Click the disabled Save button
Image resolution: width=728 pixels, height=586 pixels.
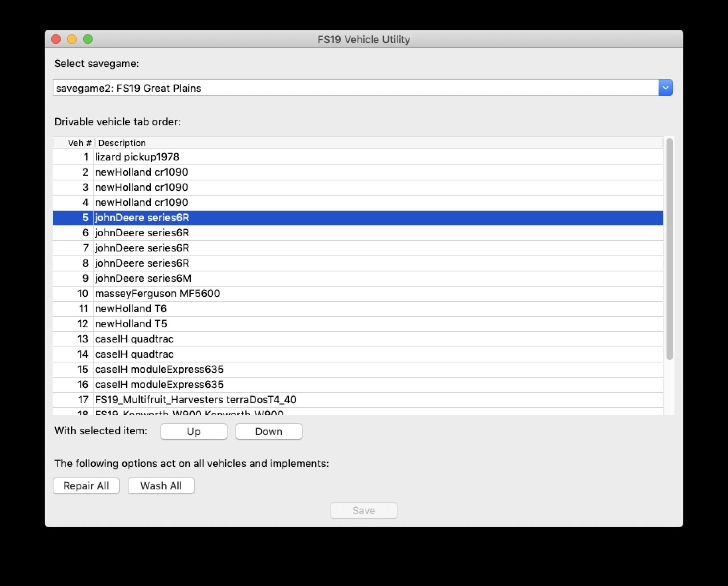pyautogui.click(x=364, y=511)
